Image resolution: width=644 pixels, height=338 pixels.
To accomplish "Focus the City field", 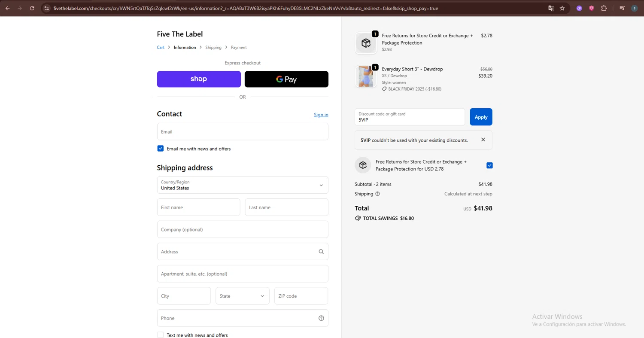I will pos(184,296).
